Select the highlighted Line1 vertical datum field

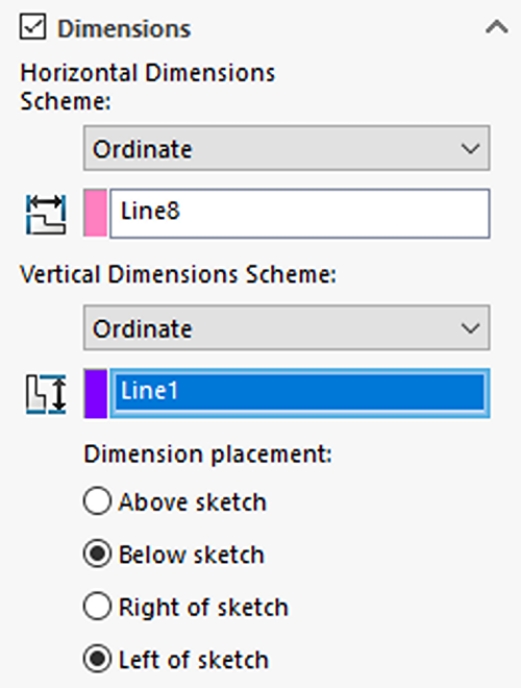point(300,393)
